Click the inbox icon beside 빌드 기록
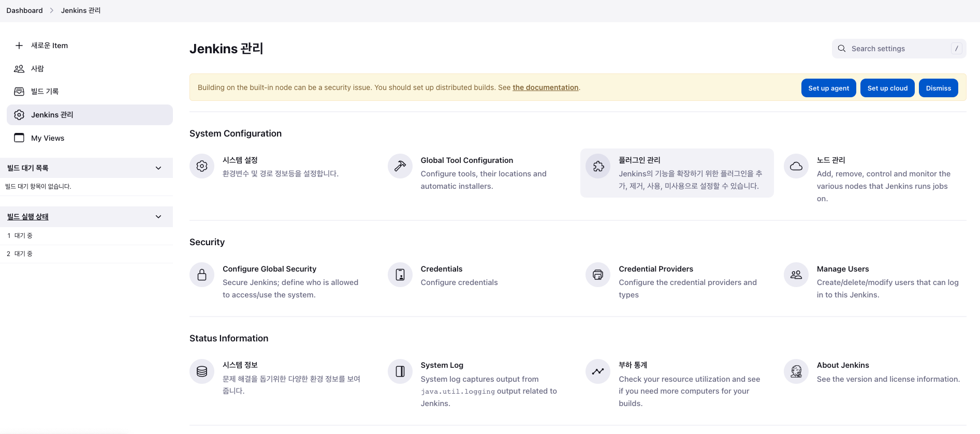The height and width of the screenshot is (434, 980). click(19, 92)
